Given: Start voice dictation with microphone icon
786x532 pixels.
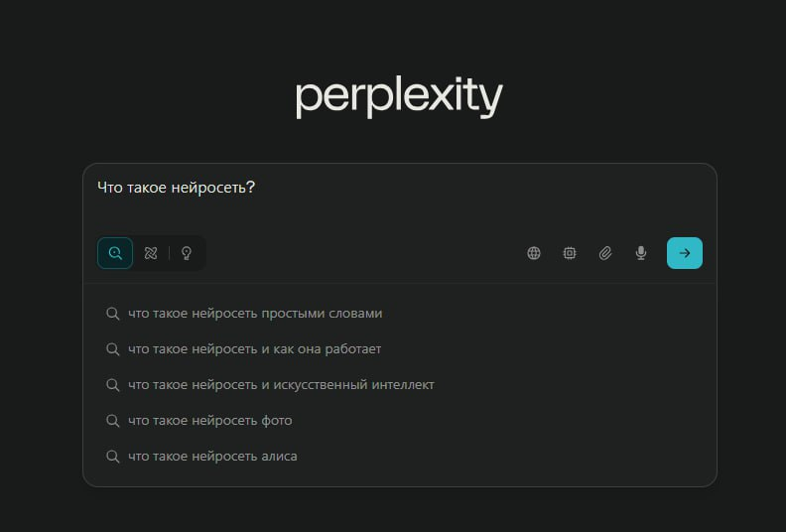Looking at the screenshot, I should click(641, 253).
